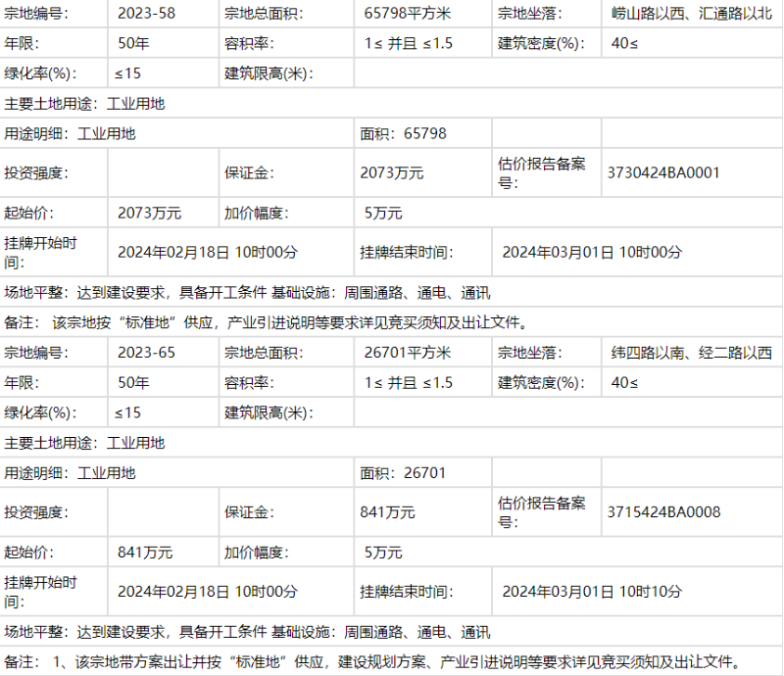Image resolution: width=784 pixels, height=676 pixels.
Task: Select appraisal record number 3715424BA0008
Action: [x=663, y=512]
